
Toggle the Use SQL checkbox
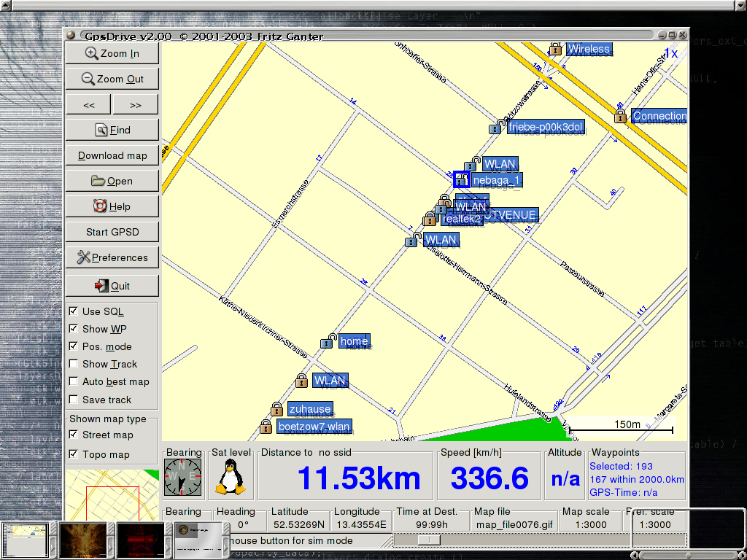74,311
